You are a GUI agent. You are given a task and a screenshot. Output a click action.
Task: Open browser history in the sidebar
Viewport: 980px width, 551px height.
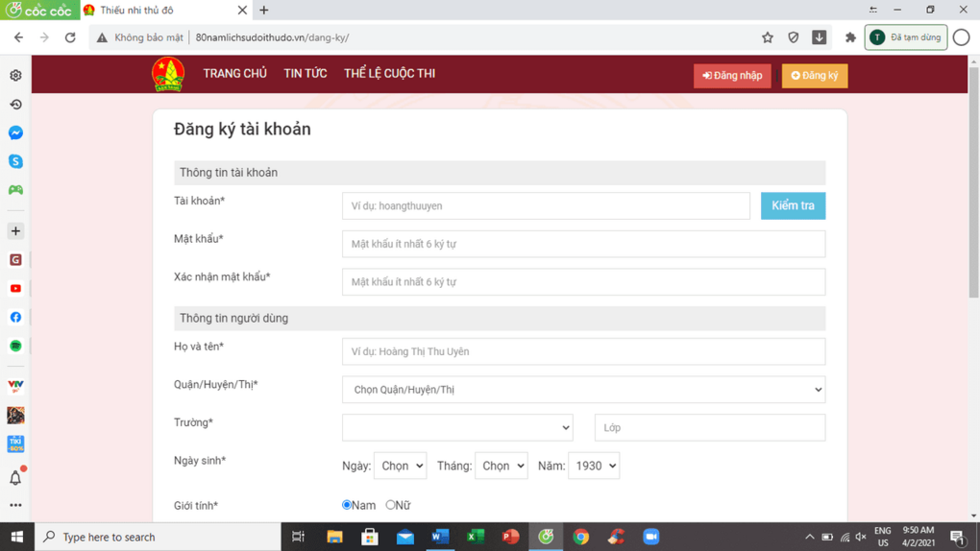15,104
